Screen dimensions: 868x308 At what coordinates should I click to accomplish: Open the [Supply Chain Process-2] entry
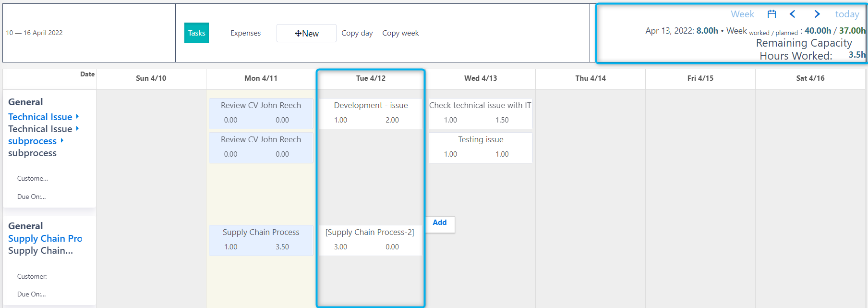370,233
